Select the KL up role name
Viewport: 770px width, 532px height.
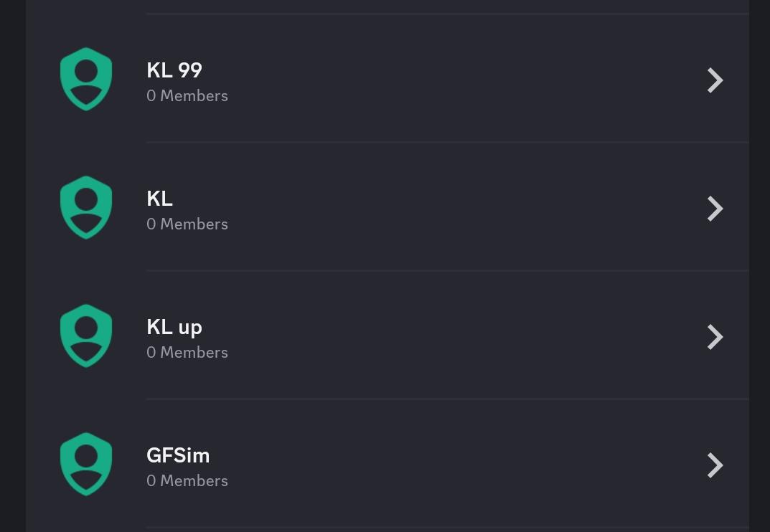[x=174, y=328]
